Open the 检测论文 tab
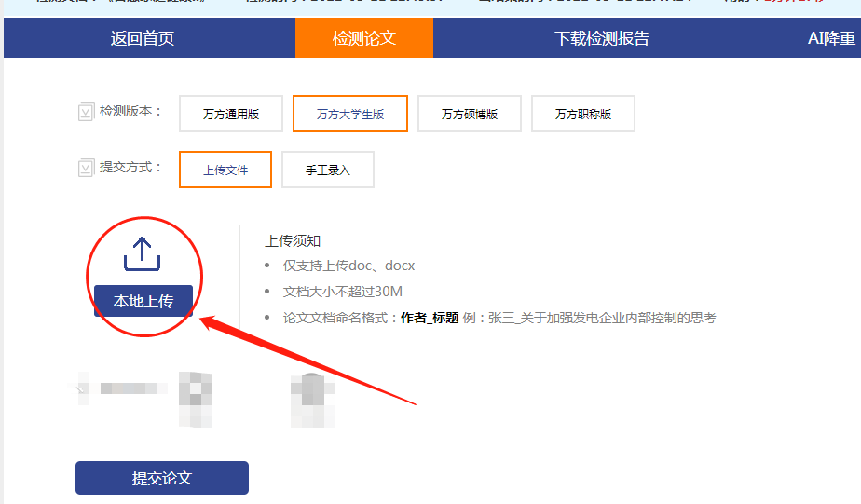The image size is (861, 504). 364,38
